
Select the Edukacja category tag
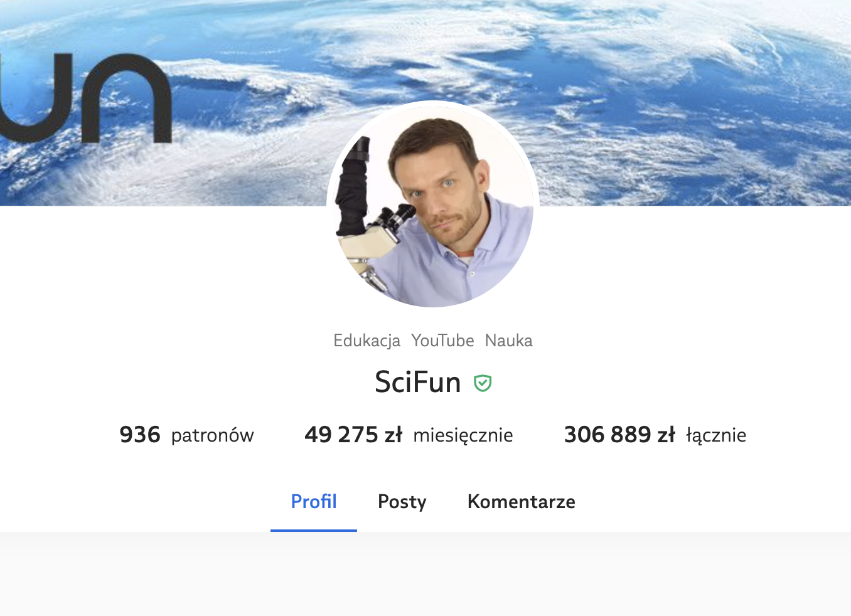click(x=367, y=341)
